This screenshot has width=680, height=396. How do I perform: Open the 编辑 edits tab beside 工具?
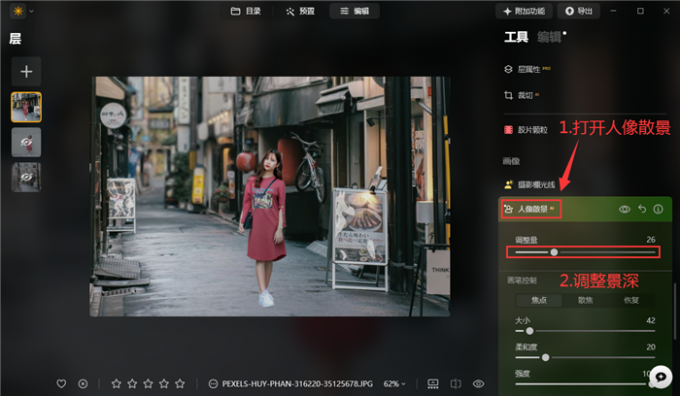pos(549,37)
